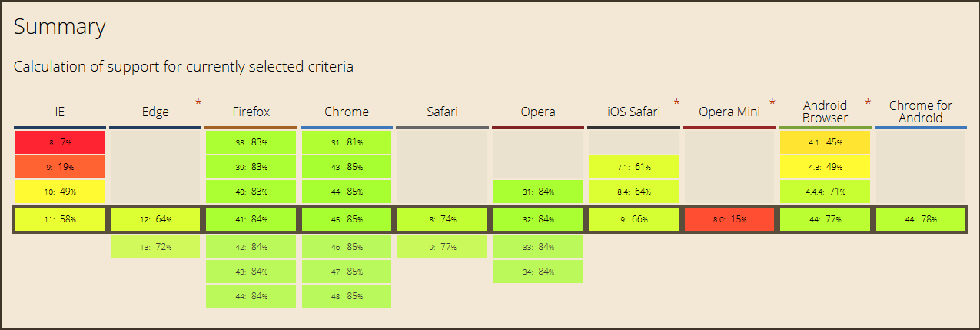This screenshot has height=330, width=980.
Task: Click the current IE 11 cell at 58%
Action: coord(59,219)
